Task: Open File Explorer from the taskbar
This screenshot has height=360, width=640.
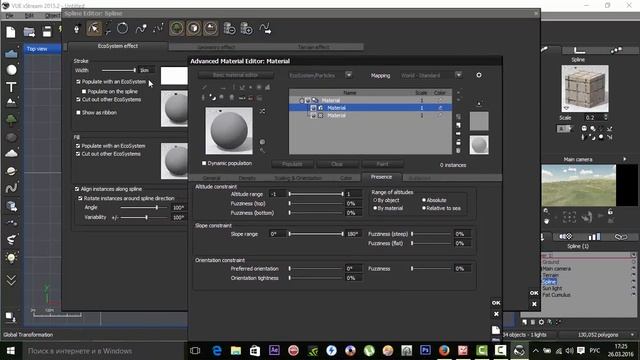Action: (x=236, y=351)
